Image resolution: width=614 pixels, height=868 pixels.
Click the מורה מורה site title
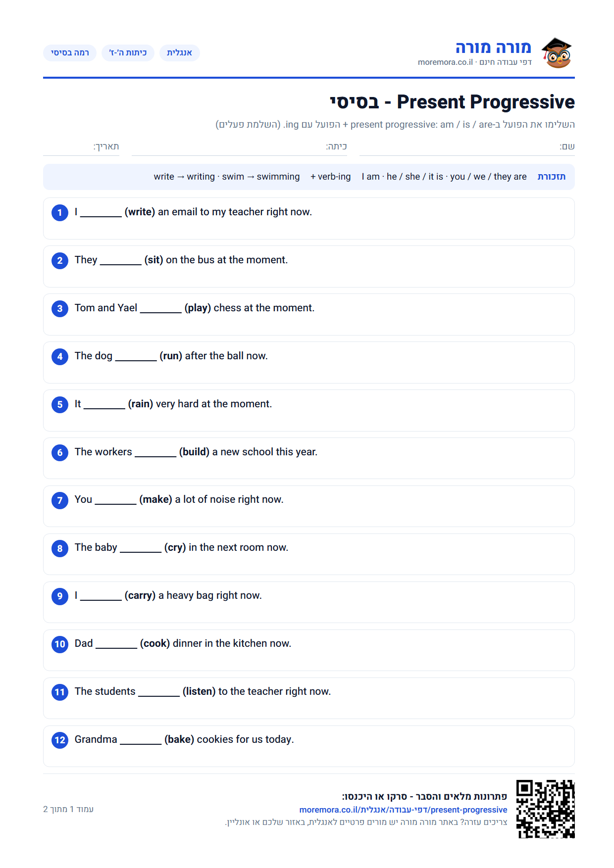tap(493, 48)
